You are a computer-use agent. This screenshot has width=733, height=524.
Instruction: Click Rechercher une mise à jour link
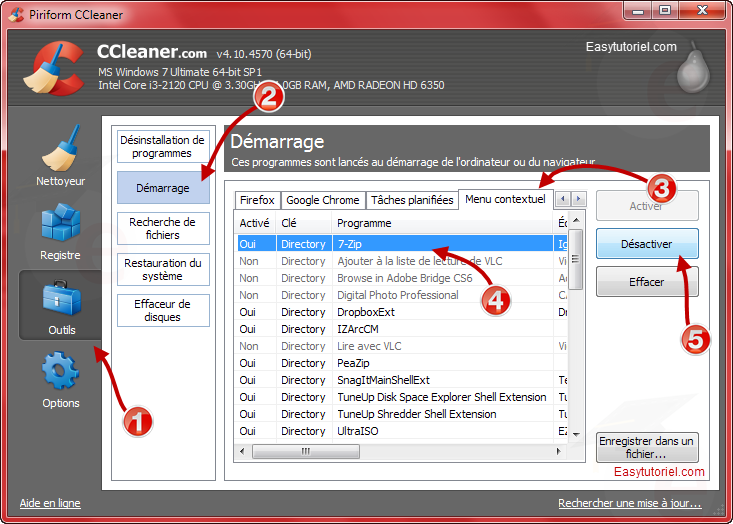(x=630, y=503)
